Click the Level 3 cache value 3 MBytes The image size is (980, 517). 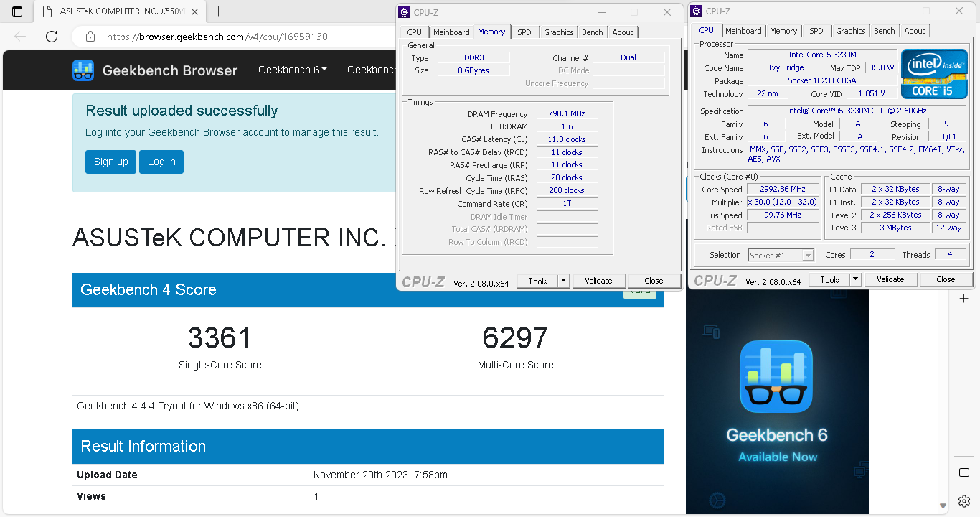[x=895, y=228]
